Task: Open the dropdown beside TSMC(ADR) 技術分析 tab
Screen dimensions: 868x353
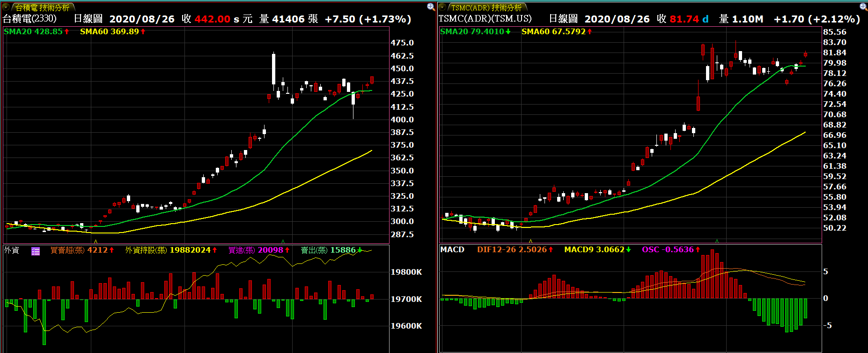Action: point(442,7)
